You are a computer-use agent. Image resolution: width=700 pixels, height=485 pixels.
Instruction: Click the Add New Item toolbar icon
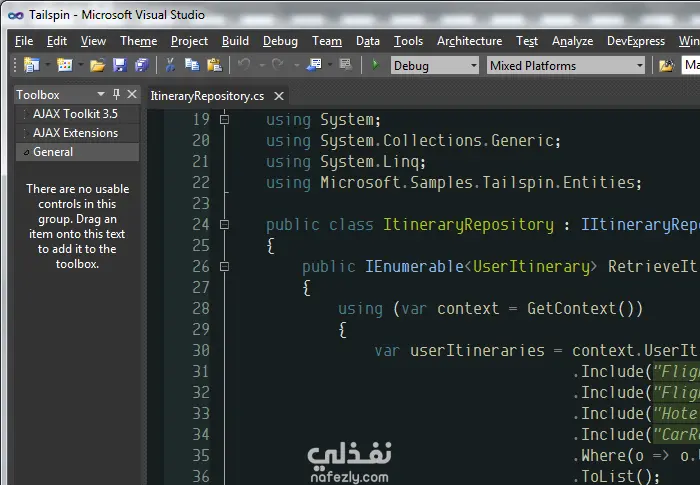pos(65,65)
